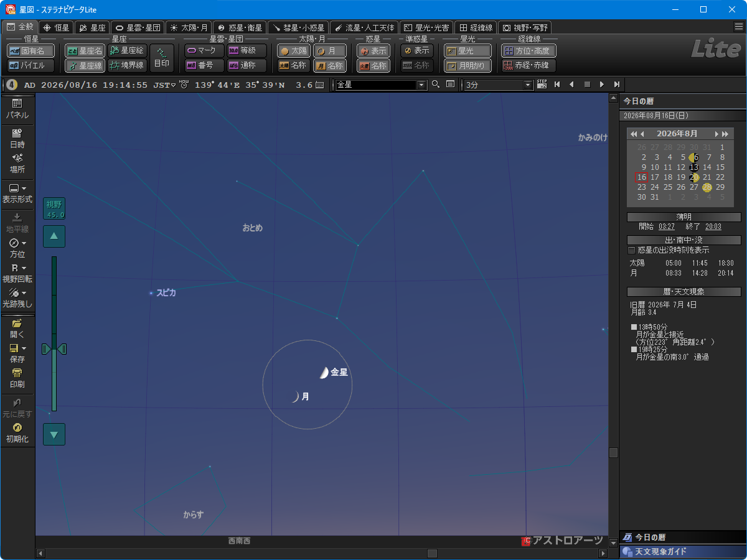
Task: Click the 印刷 print icon
Action: pos(17,378)
